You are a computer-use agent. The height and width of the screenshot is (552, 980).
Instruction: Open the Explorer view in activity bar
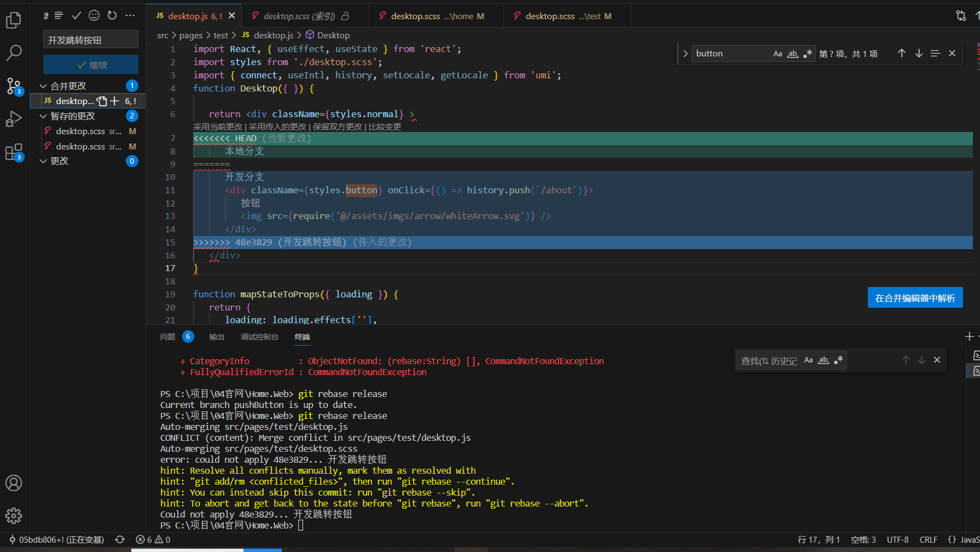click(x=14, y=21)
